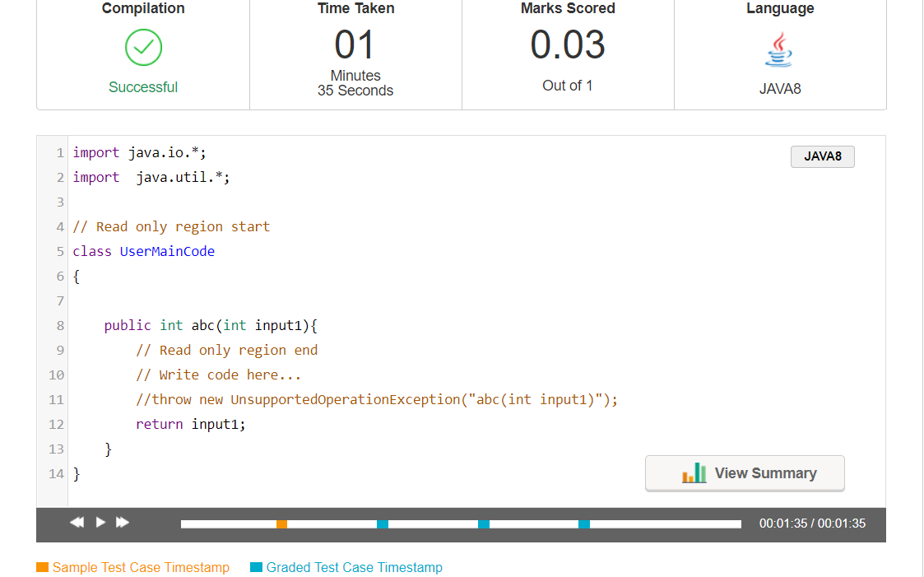Click line number 8 in the editor
924x577 pixels.
point(59,325)
